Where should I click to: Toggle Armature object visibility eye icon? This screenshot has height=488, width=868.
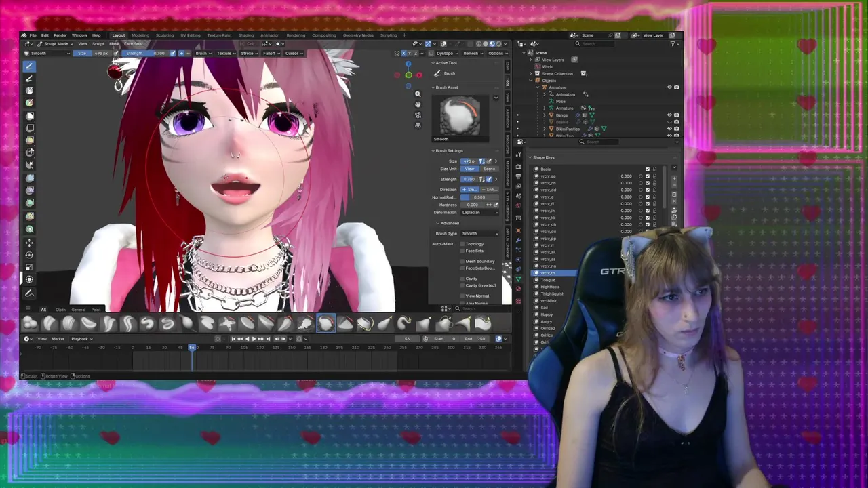click(669, 87)
